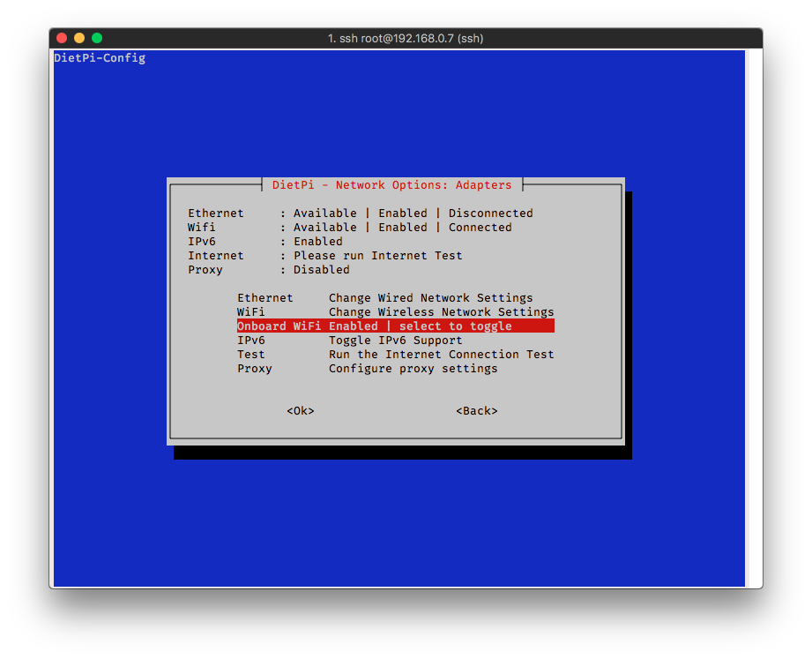Image resolution: width=812 pixels, height=659 pixels.
Task: Click the IPv6 : Enabled status line
Action: 265,242
